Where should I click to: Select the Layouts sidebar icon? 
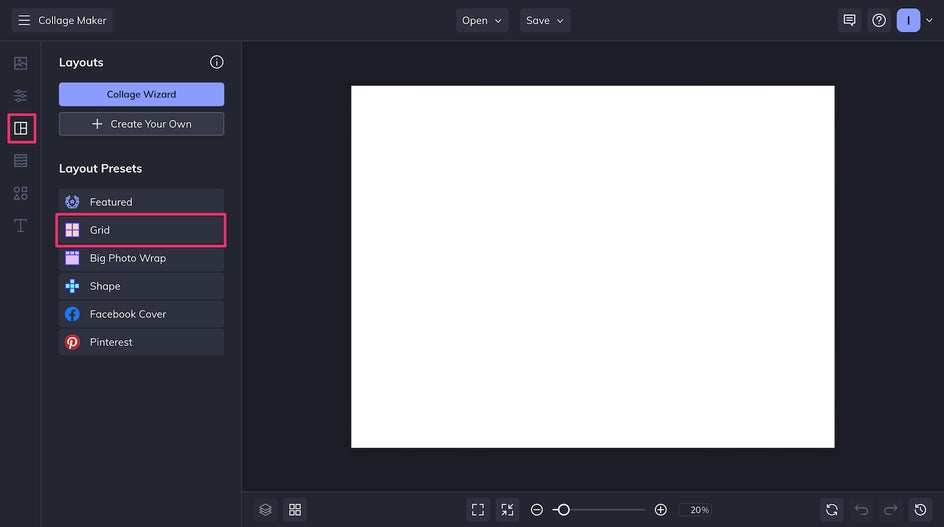click(x=21, y=128)
